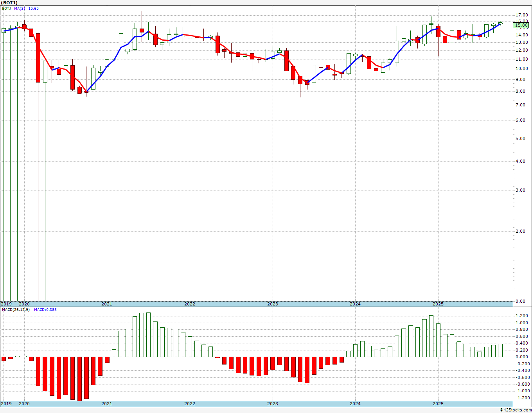Open the 12Stocks.com copyright link
Viewport: 532px width, 413px height.
(516, 410)
